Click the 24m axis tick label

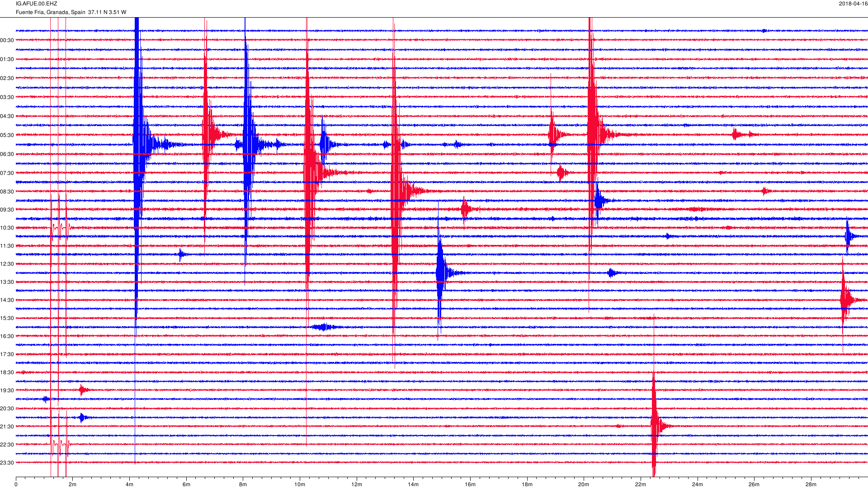(698, 484)
